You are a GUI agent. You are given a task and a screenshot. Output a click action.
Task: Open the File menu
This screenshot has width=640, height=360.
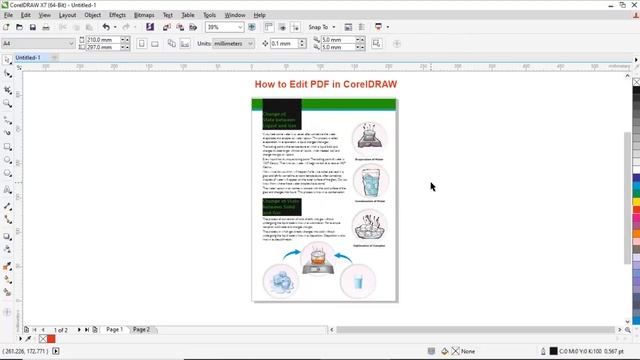tap(8, 15)
